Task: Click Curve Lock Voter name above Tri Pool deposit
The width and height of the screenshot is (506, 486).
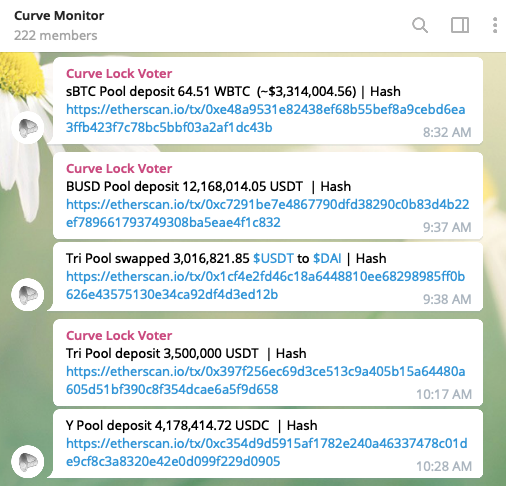Action: pyautogui.click(x=119, y=335)
